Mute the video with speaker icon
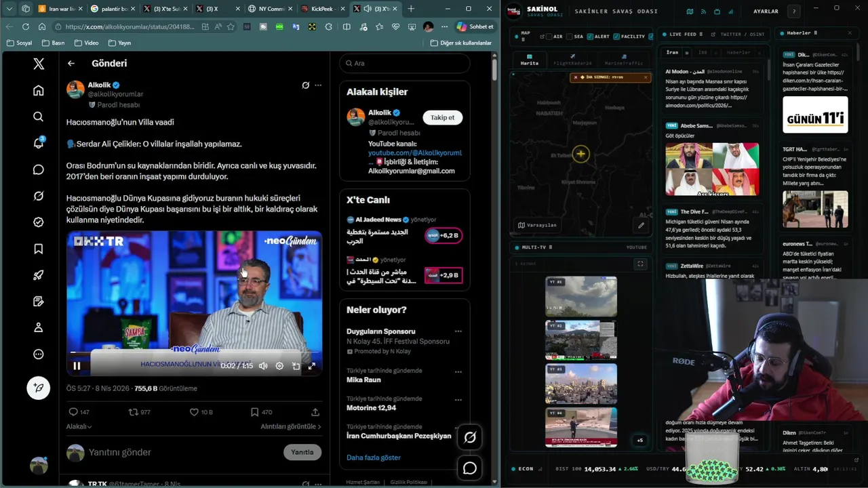This screenshot has width=868, height=488. (x=263, y=366)
